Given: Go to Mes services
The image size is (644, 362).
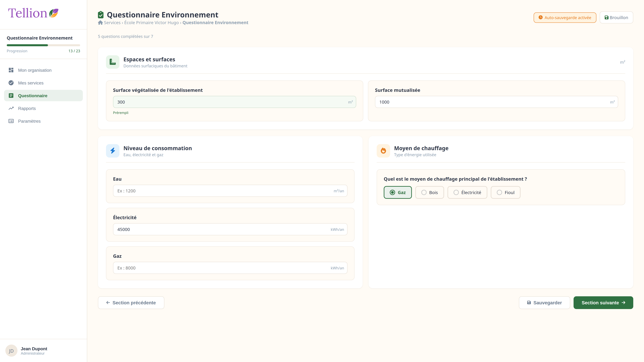Looking at the screenshot, I should pyautogui.click(x=43, y=83).
